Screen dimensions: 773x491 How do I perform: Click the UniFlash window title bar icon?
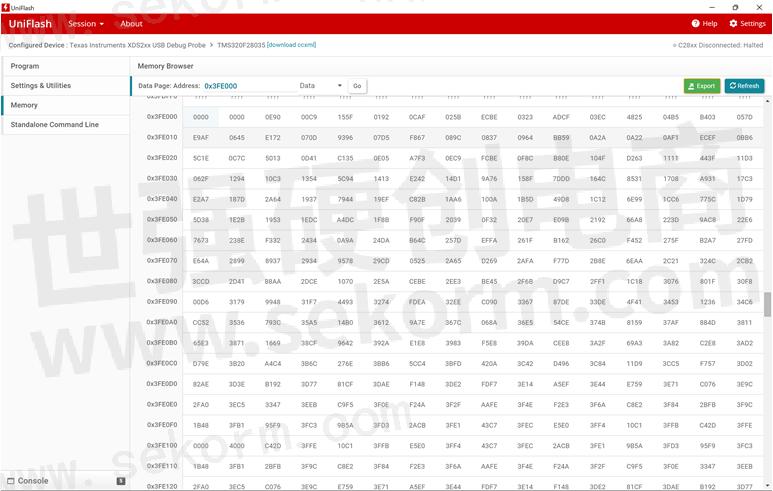point(5,6)
